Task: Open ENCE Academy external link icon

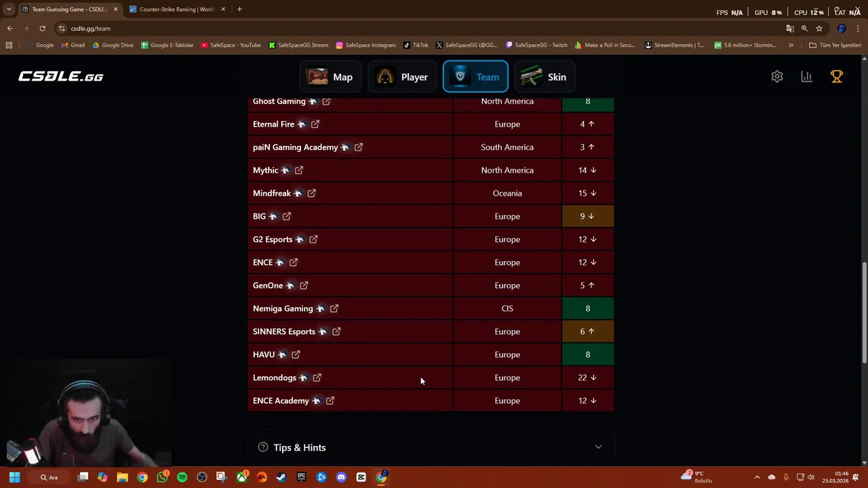Action: (330, 401)
